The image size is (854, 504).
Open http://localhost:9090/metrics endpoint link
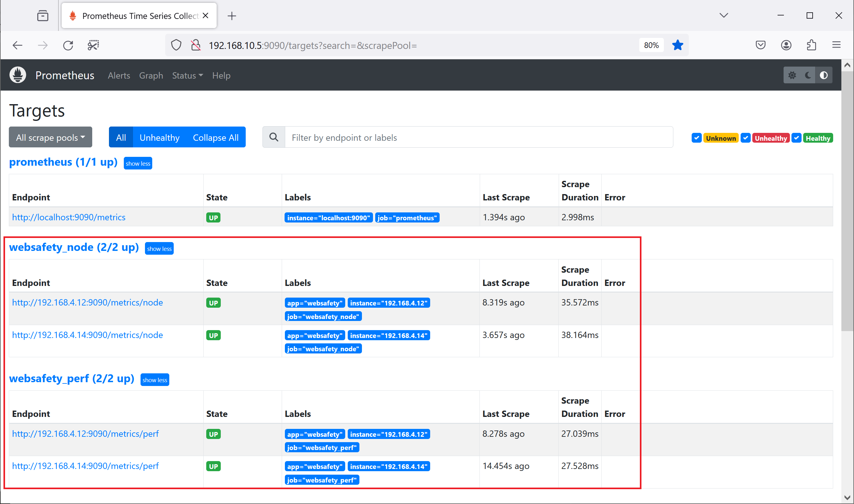click(x=69, y=217)
